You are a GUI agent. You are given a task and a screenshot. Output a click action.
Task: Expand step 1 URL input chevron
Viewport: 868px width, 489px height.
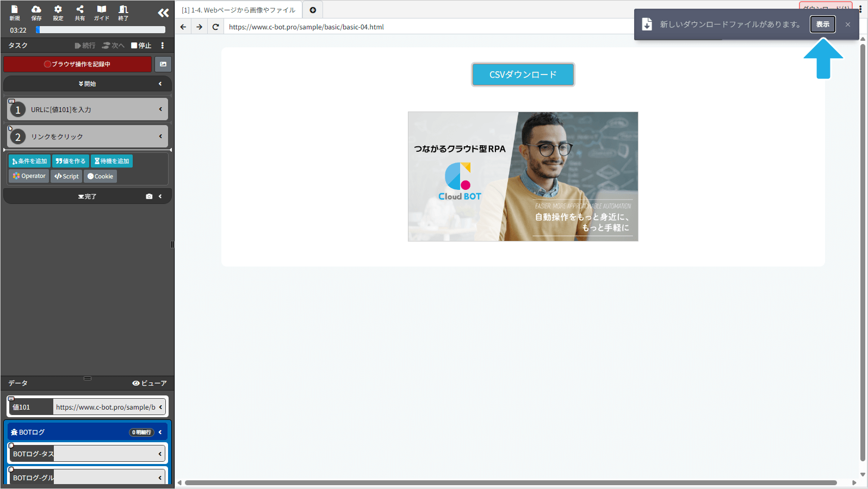point(160,109)
